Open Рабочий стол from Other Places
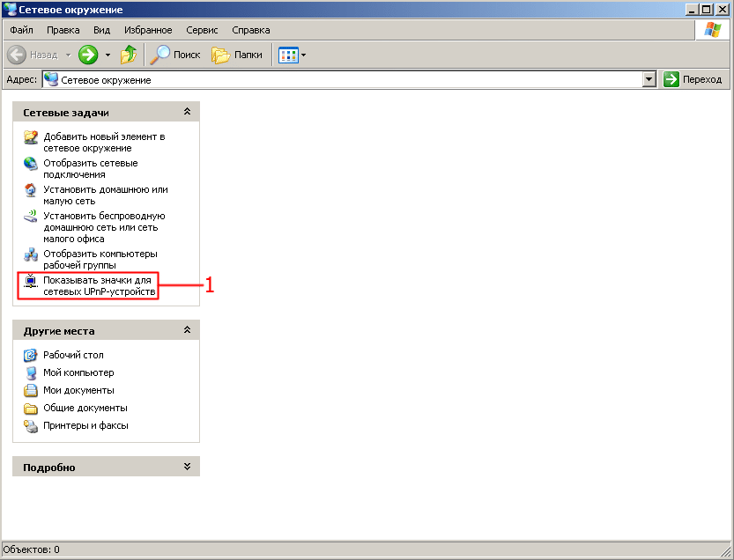This screenshot has height=560, width=734. (x=73, y=355)
